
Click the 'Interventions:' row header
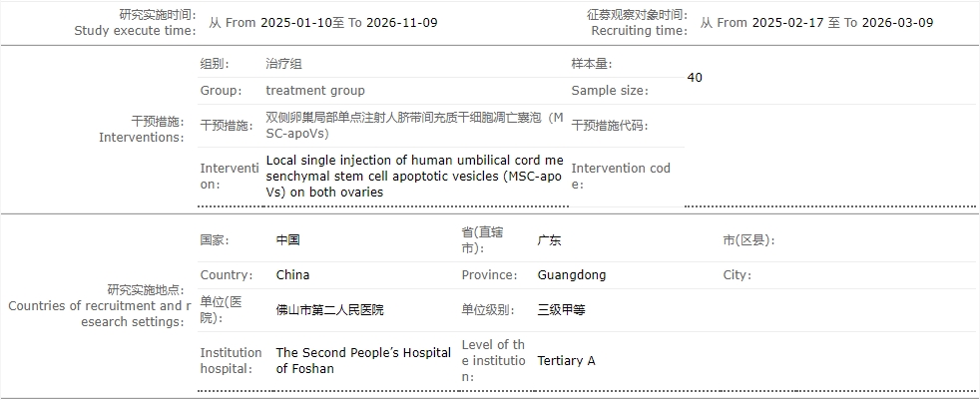click(x=141, y=138)
